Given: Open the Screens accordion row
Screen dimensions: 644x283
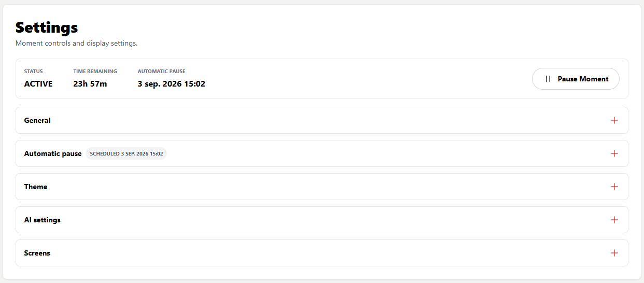Looking at the screenshot, I should 322,253.
